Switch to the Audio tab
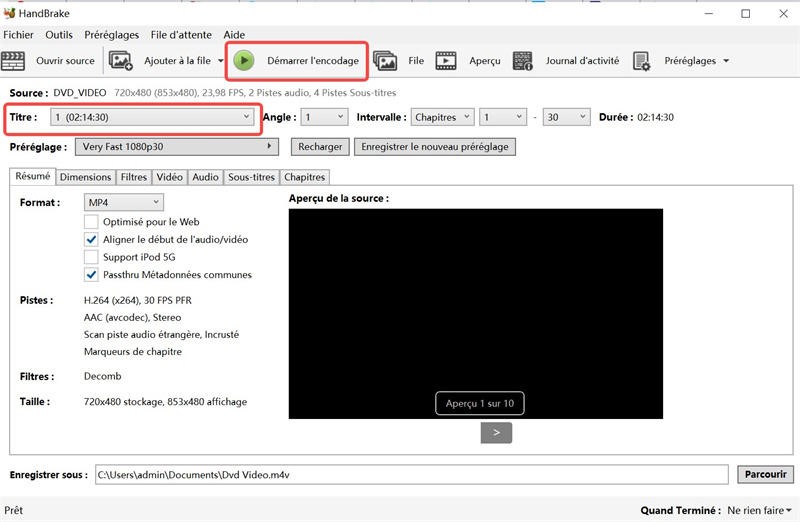 pyautogui.click(x=205, y=177)
